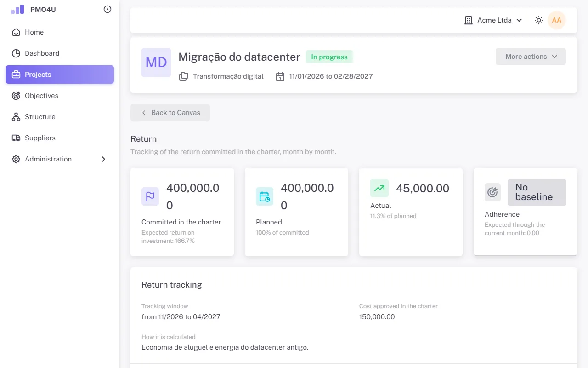Toggle light/dark theme with sun icon

pyautogui.click(x=539, y=20)
